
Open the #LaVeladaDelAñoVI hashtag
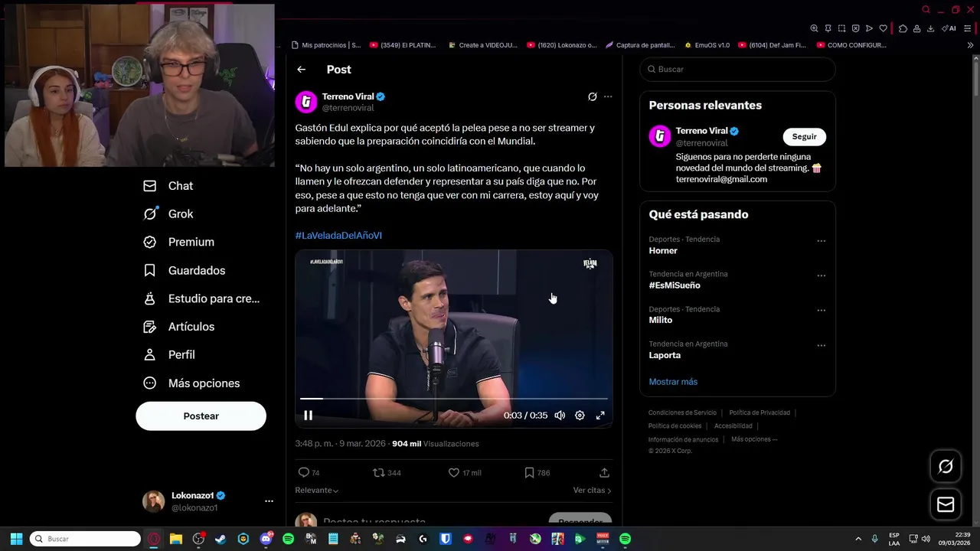(338, 236)
